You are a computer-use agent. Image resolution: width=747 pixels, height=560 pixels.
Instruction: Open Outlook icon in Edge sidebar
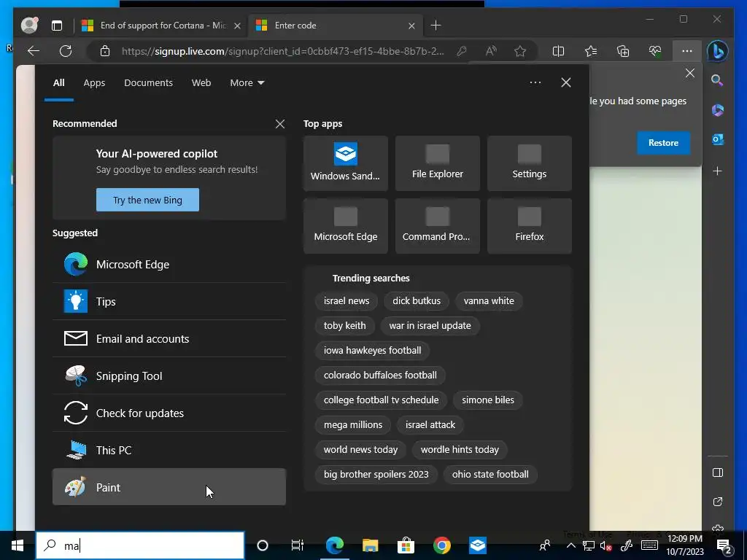(718, 139)
